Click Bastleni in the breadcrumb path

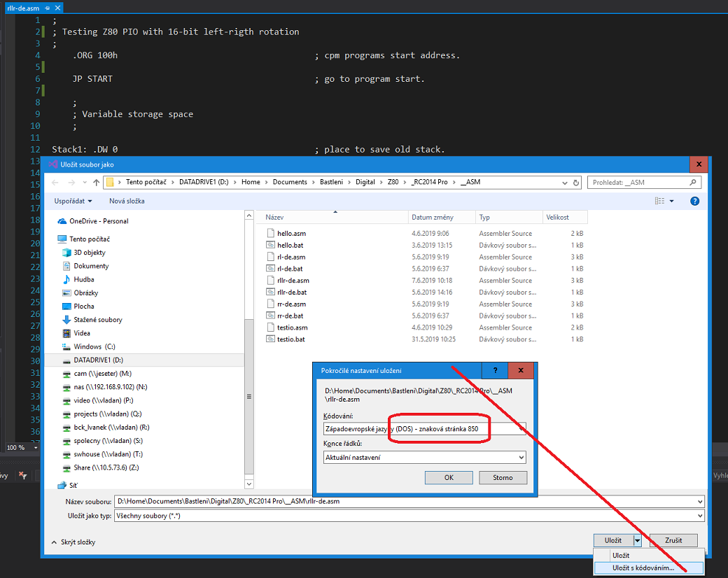331,182
